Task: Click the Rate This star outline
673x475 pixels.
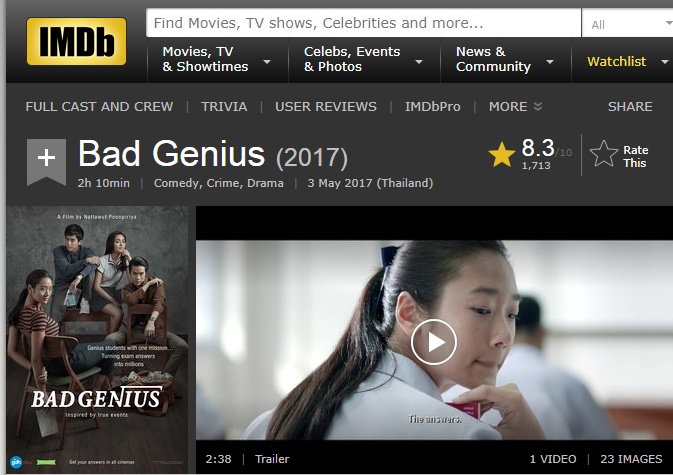Action: pyautogui.click(x=603, y=153)
